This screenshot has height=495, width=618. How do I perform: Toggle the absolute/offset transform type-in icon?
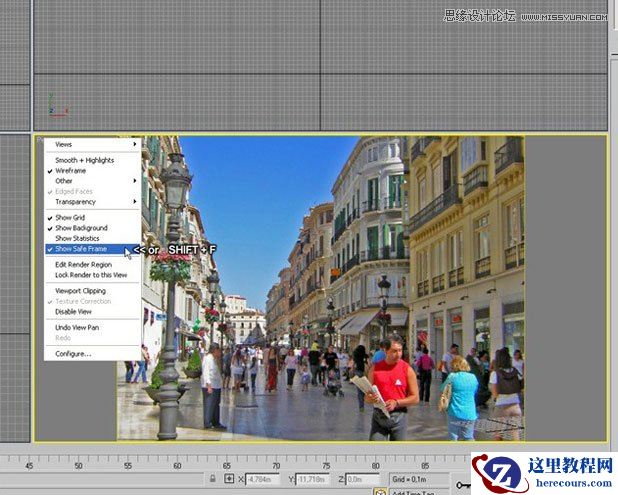pos(229,479)
